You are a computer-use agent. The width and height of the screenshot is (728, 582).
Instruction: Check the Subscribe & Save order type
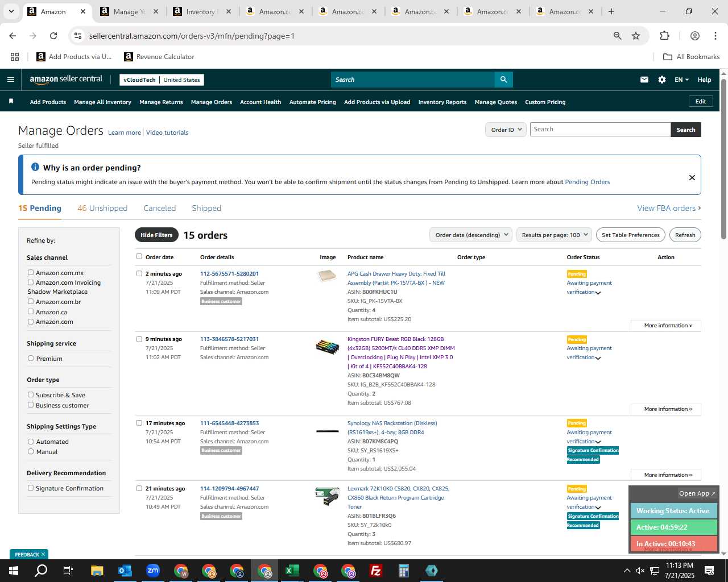pos(31,394)
